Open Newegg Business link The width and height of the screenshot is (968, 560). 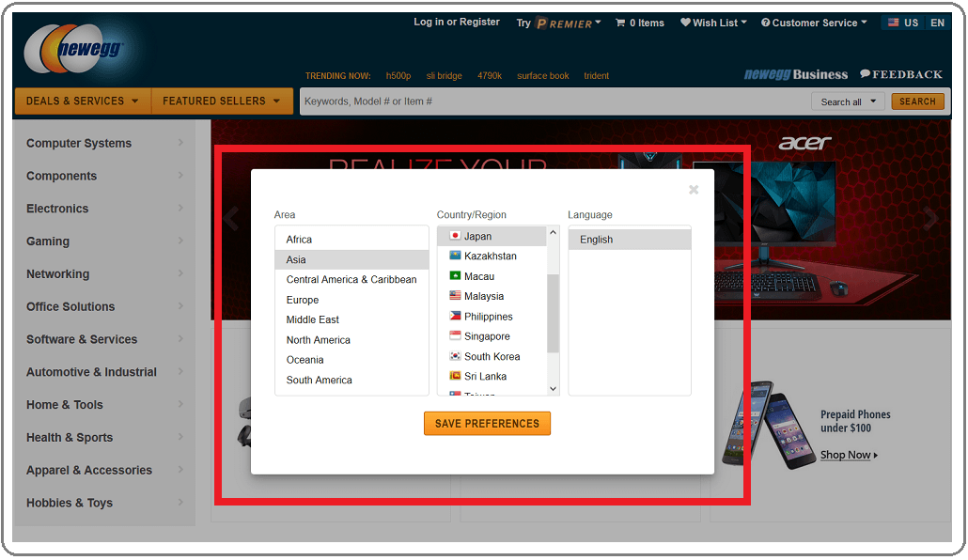coord(796,74)
